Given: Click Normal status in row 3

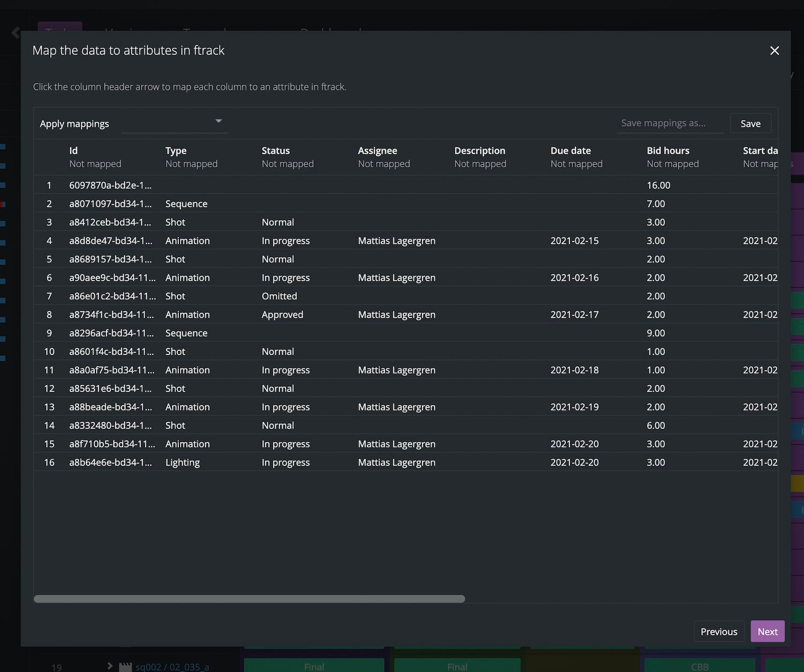Looking at the screenshot, I should click(x=278, y=222).
